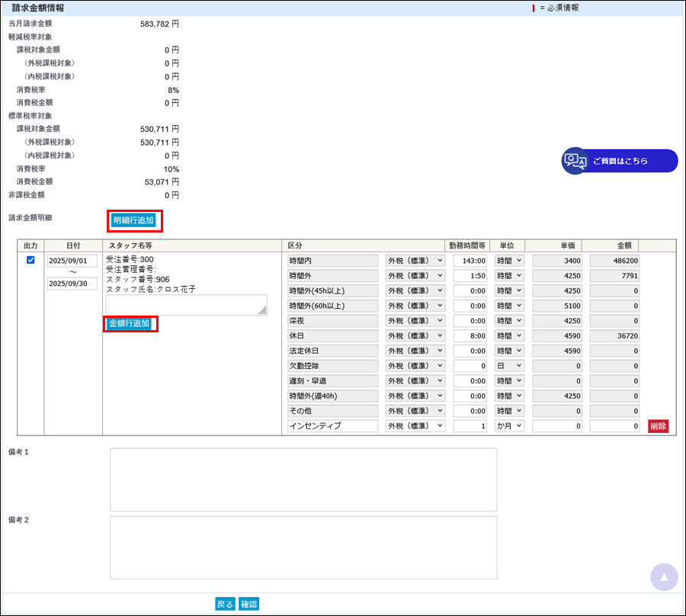The image size is (686, 616).
Task: Open unit dropdown 日 for 欠勤控除 row
Action: pos(509,366)
